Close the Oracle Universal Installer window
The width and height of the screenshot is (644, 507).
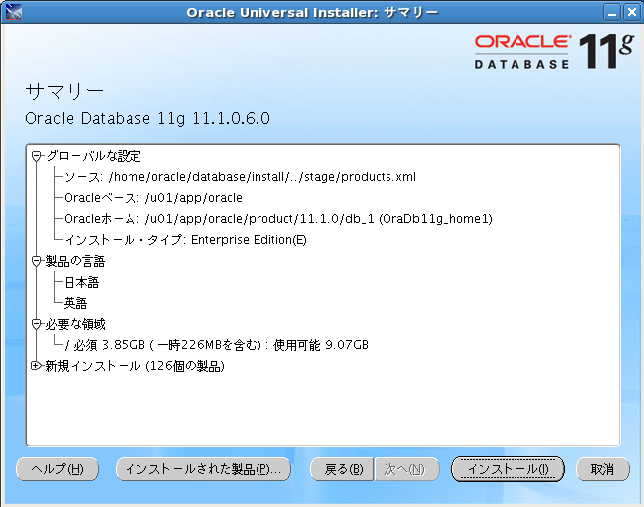[x=631, y=12]
